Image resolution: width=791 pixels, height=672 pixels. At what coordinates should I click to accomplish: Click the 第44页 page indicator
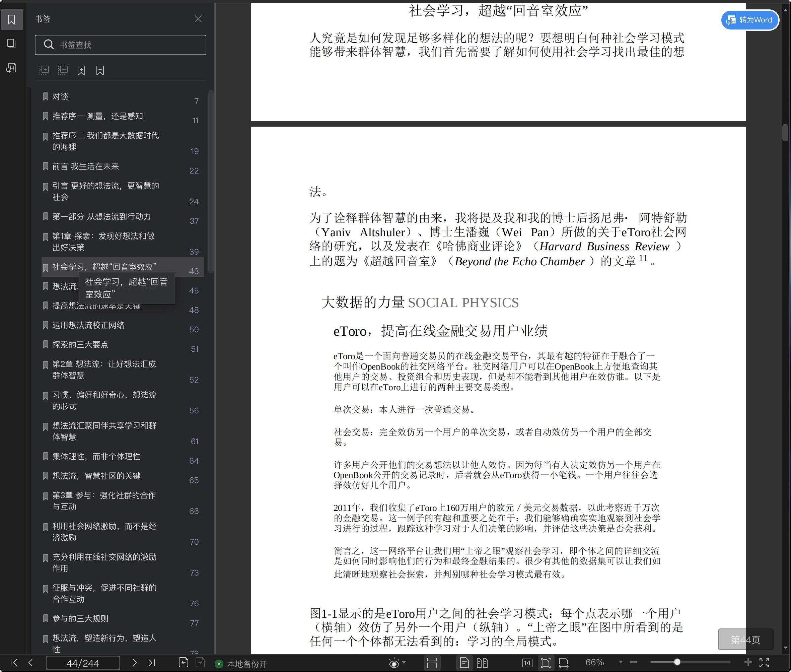(745, 640)
